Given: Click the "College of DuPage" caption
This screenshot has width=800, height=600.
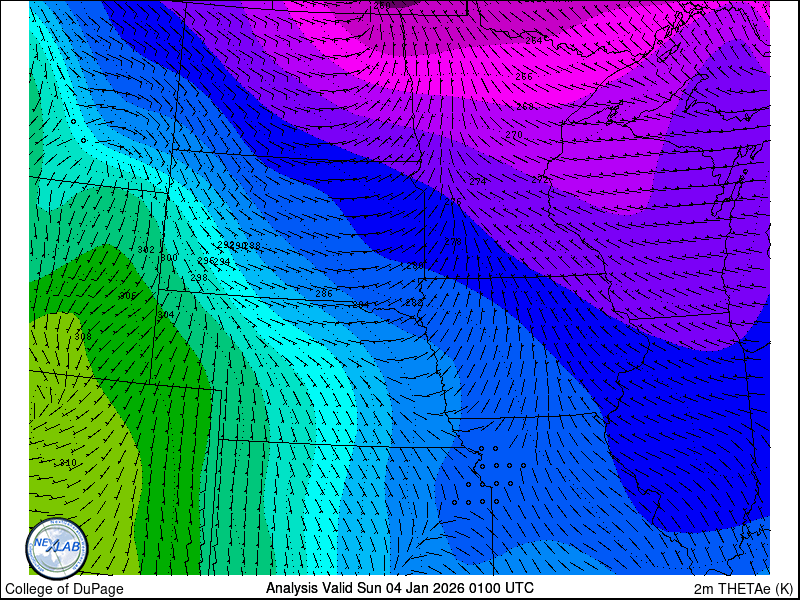Looking at the screenshot, I should tap(64, 589).
